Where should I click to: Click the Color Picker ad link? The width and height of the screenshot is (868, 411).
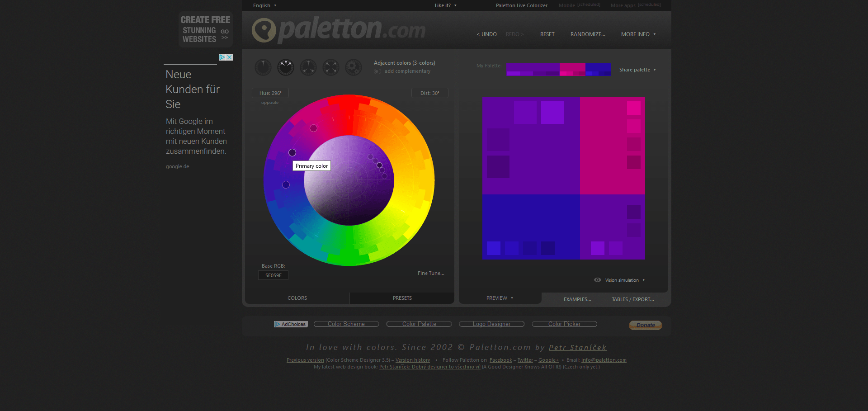point(565,324)
